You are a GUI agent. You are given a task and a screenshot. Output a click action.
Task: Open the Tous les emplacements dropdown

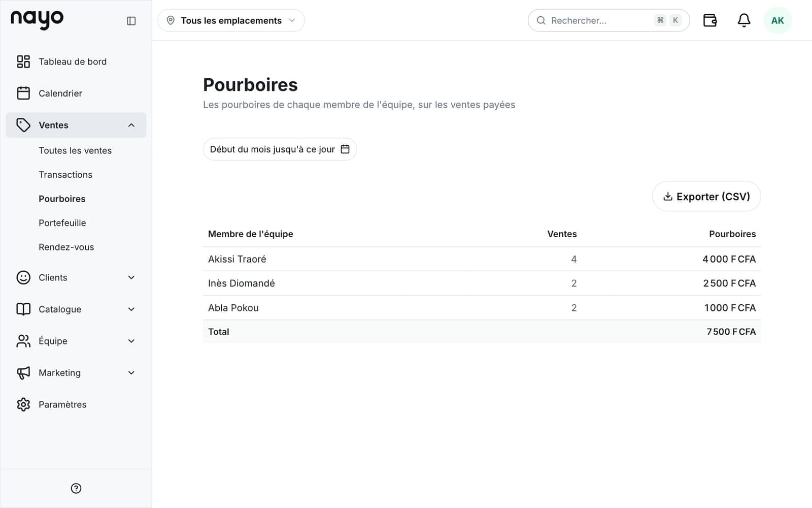point(231,20)
